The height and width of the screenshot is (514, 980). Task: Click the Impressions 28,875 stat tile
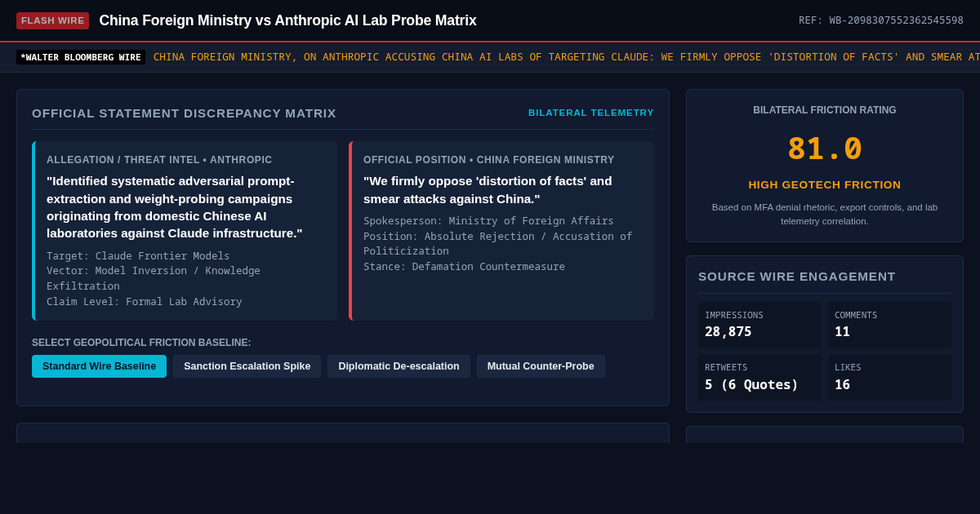coord(759,325)
